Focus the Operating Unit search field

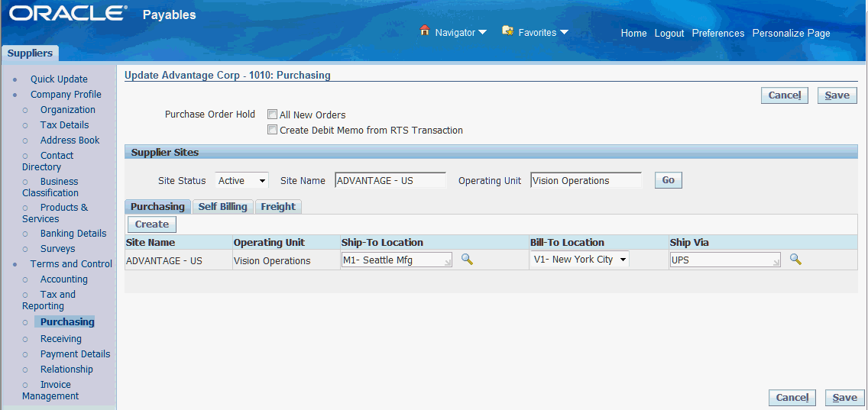586,180
